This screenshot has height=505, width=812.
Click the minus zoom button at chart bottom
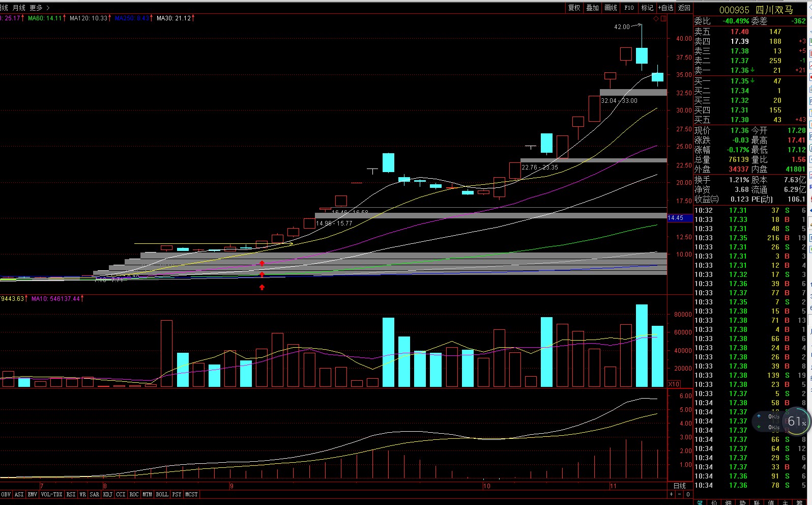[x=680, y=494]
